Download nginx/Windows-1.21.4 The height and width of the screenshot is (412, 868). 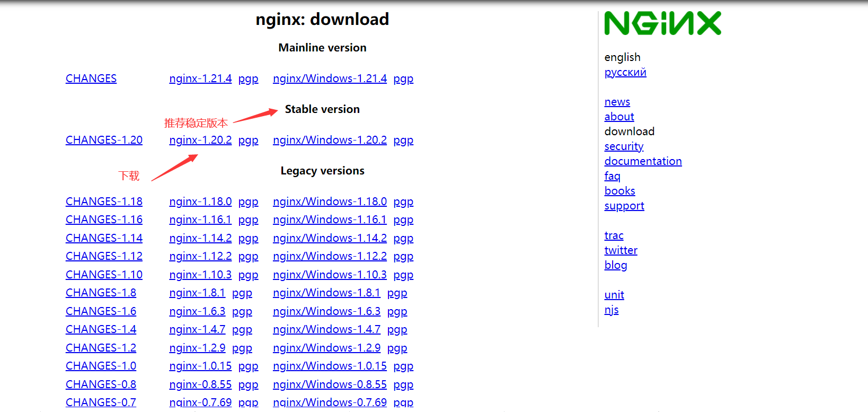[x=330, y=78]
